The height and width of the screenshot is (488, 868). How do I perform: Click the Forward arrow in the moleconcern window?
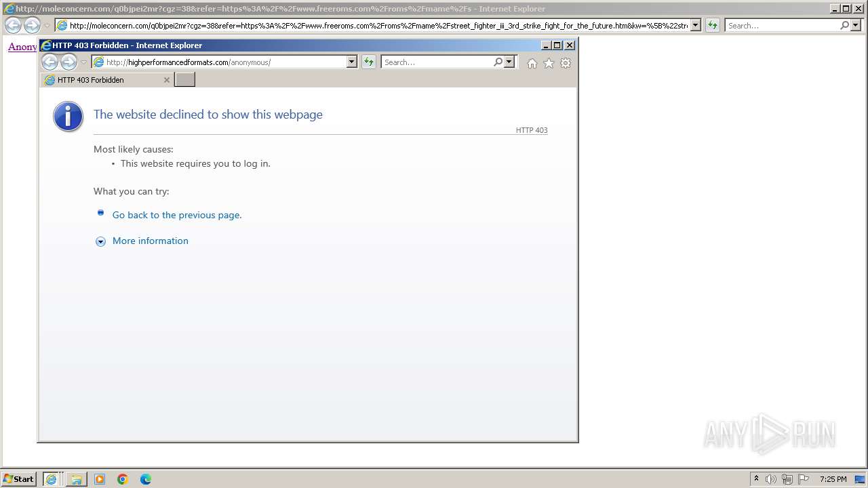pos(32,26)
